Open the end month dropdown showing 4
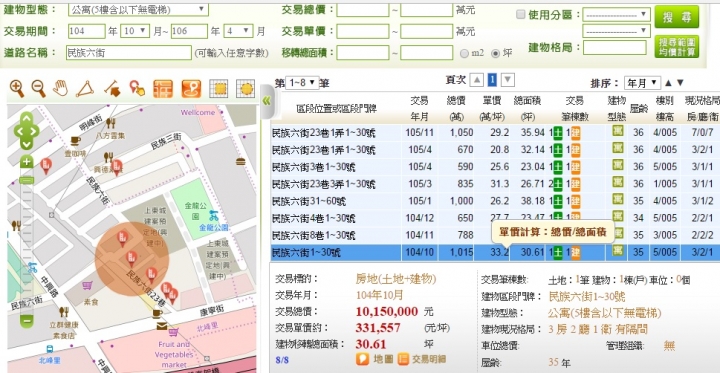 pos(238,31)
